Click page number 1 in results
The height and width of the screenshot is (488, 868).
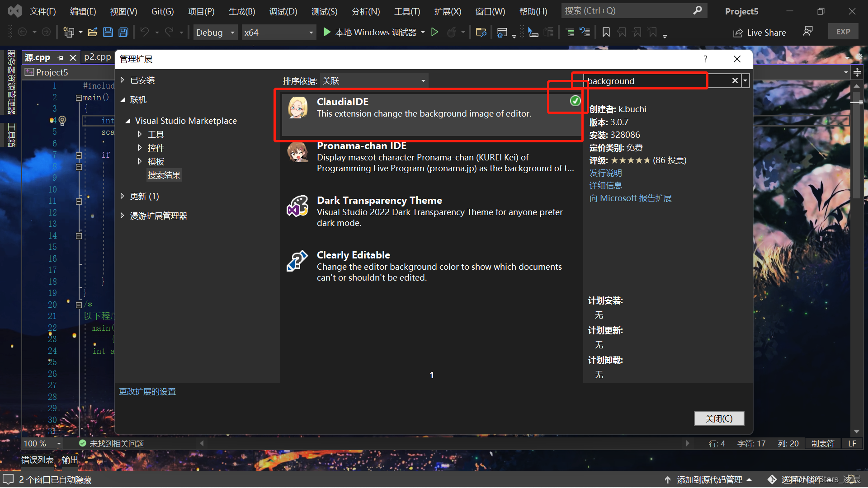click(432, 375)
